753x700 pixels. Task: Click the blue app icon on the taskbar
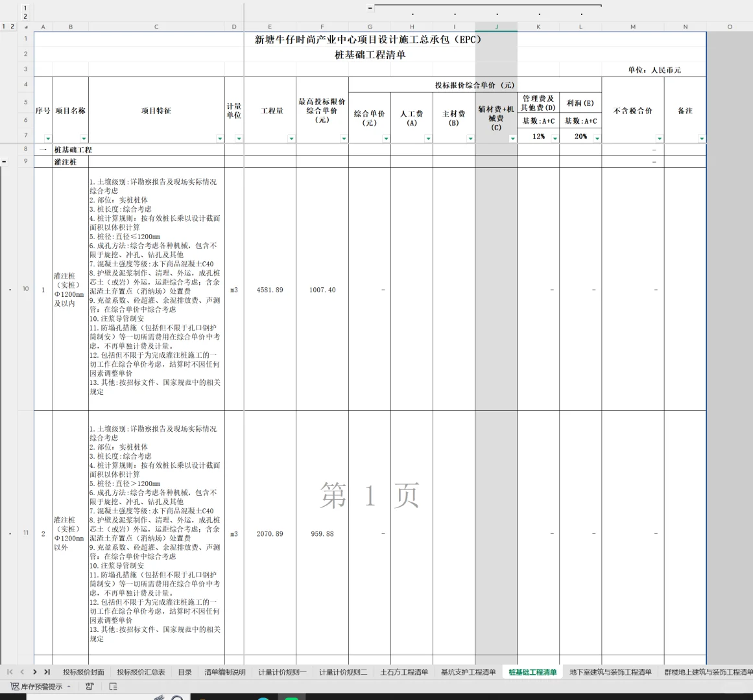tap(262, 698)
